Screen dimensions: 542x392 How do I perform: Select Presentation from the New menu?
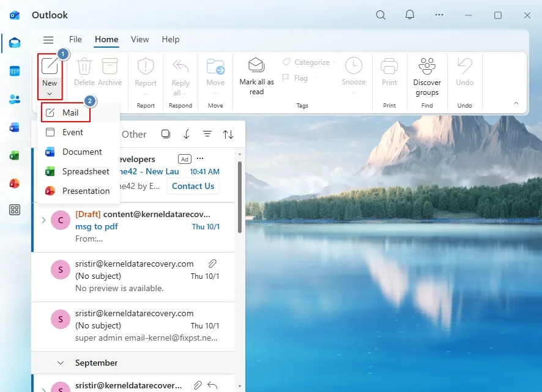78,191
